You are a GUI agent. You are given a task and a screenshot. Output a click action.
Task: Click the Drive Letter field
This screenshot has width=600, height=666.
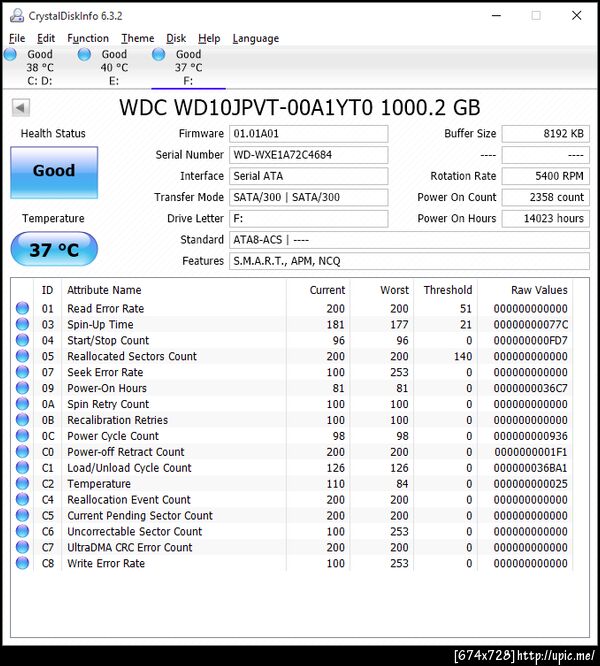309,219
